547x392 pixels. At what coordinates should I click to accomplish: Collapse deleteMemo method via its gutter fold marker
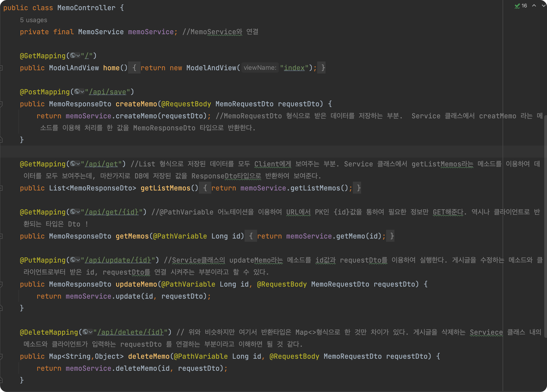click(1, 356)
